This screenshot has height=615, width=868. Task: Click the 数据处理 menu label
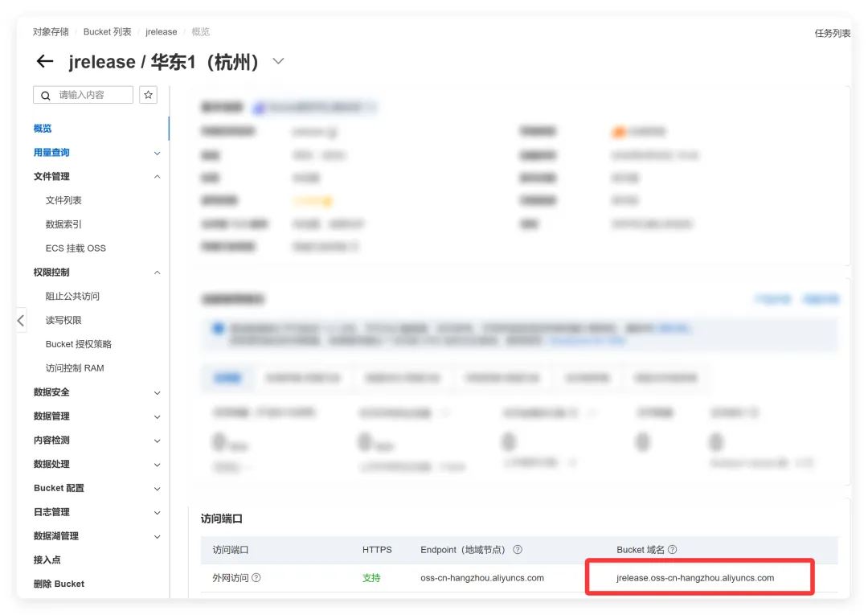(51, 464)
